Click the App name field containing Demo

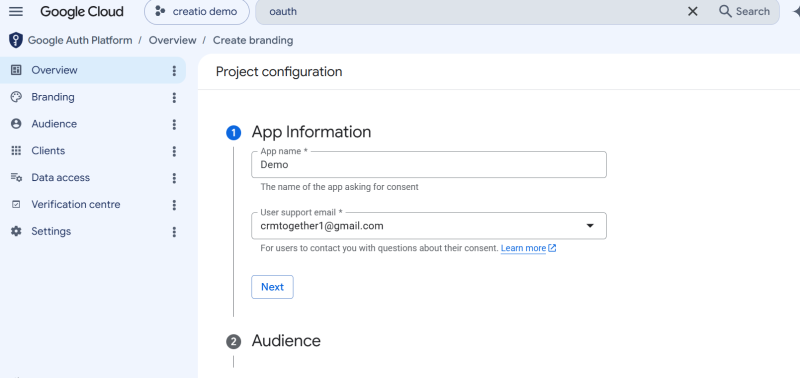pos(429,165)
